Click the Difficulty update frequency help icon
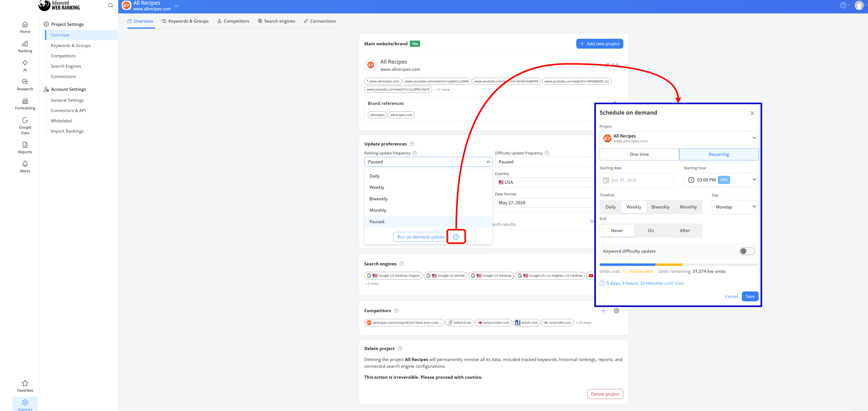The height and width of the screenshot is (411, 868). 547,153
